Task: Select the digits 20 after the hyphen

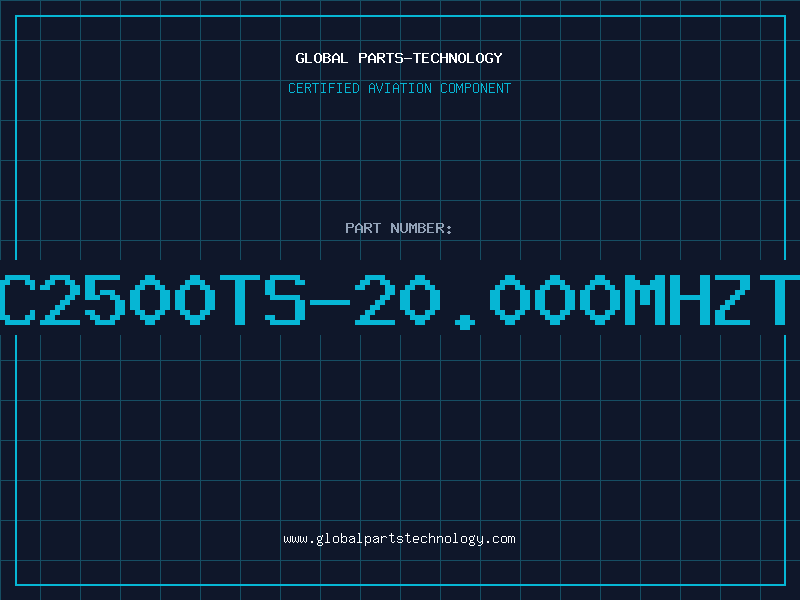Action: (x=397, y=300)
